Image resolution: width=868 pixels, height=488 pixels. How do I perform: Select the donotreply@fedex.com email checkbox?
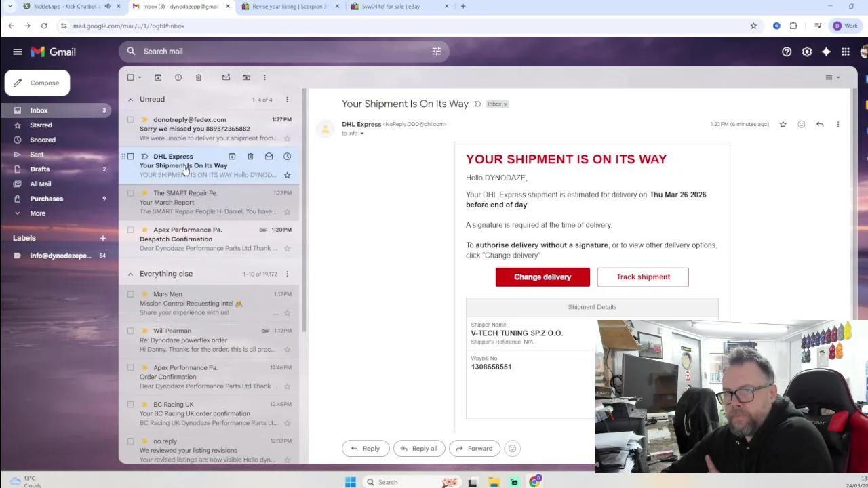130,119
